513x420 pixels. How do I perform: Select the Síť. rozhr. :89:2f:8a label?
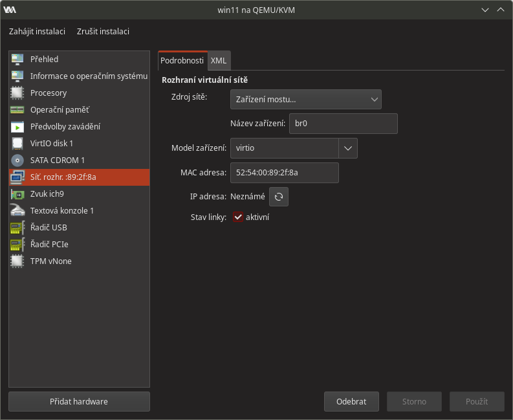(x=63, y=177)
